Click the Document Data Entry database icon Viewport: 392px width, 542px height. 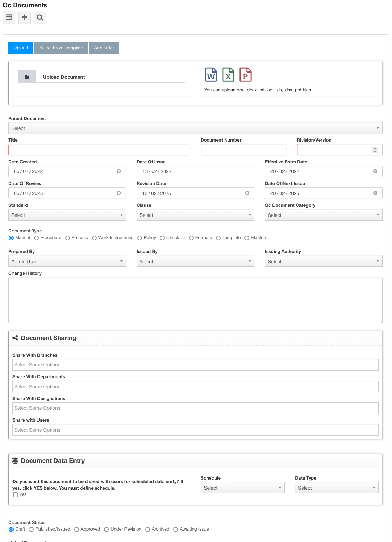point(15,461)
